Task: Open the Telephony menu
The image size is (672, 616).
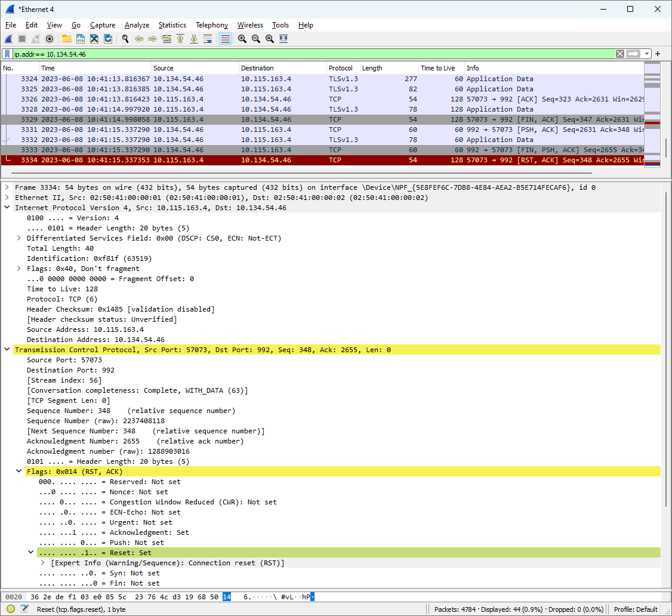Action: pyautogui.click(x=212, y=25)
